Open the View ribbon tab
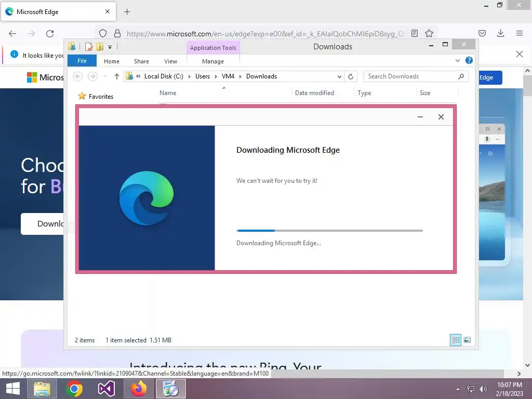This screenshot has height=399, width=532. pos(170,61)
